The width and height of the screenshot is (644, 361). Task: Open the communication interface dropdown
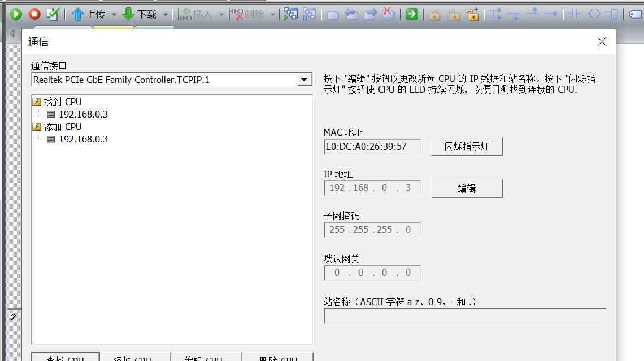304,79
